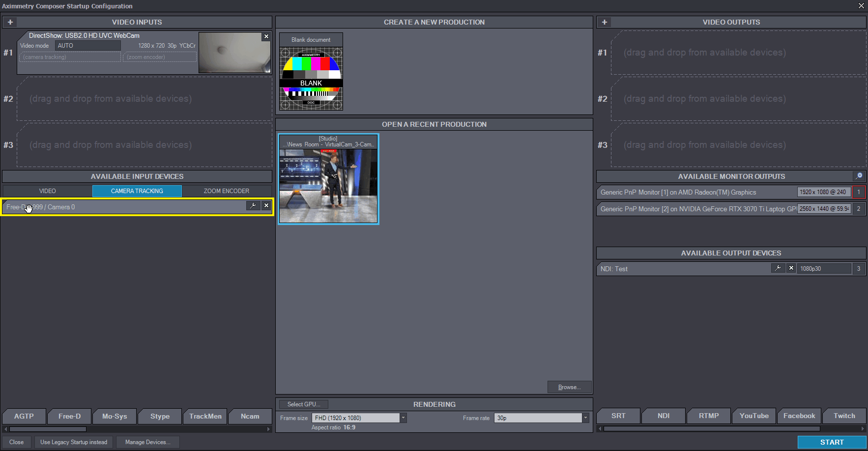Open the News Room VirtualCam recent production
The image size is (868, 451).
tap(328, 179)
